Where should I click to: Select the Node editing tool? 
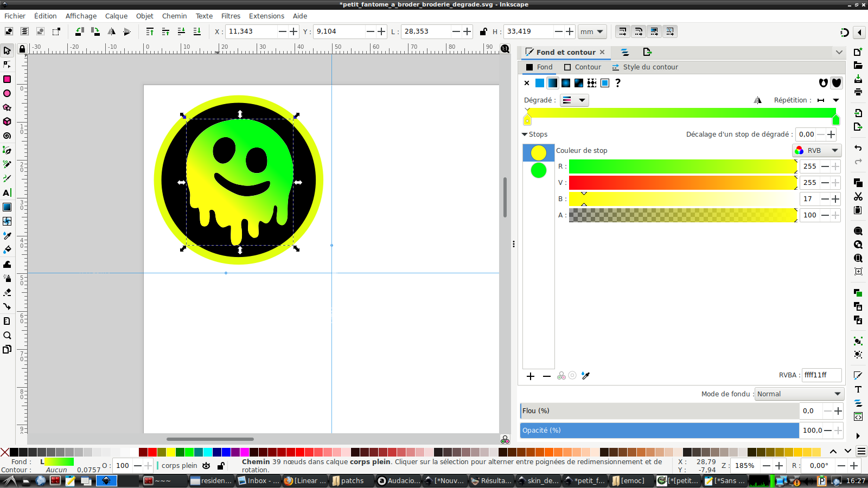coord(7,65)
